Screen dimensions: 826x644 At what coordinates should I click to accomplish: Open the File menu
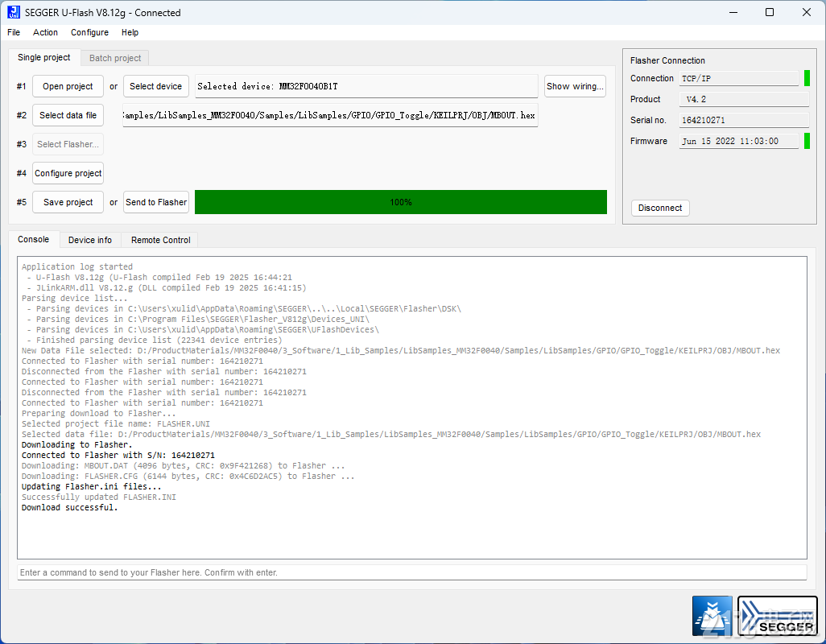pyautogui.click(x=14, y=32)
